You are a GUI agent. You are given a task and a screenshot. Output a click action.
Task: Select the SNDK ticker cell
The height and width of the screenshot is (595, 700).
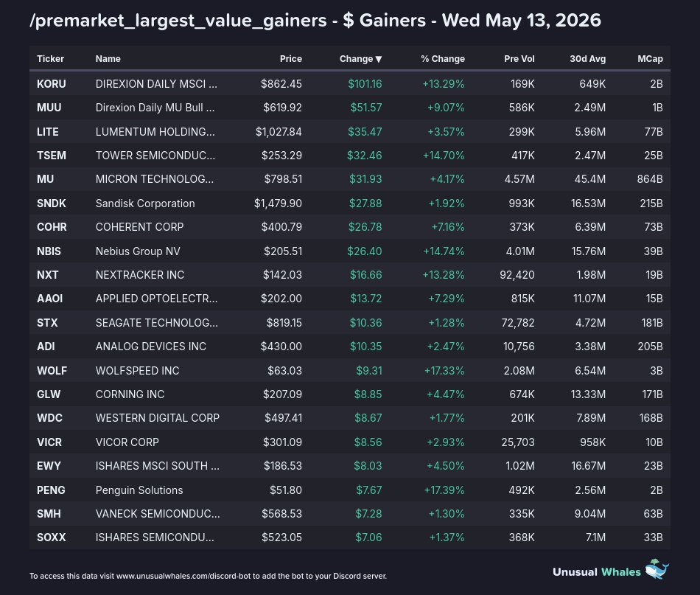(52, 203)
